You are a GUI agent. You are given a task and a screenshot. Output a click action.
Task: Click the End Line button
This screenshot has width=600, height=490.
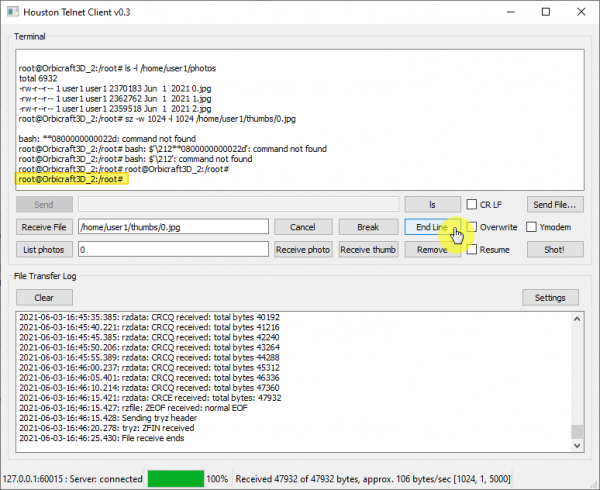[432, 227]
